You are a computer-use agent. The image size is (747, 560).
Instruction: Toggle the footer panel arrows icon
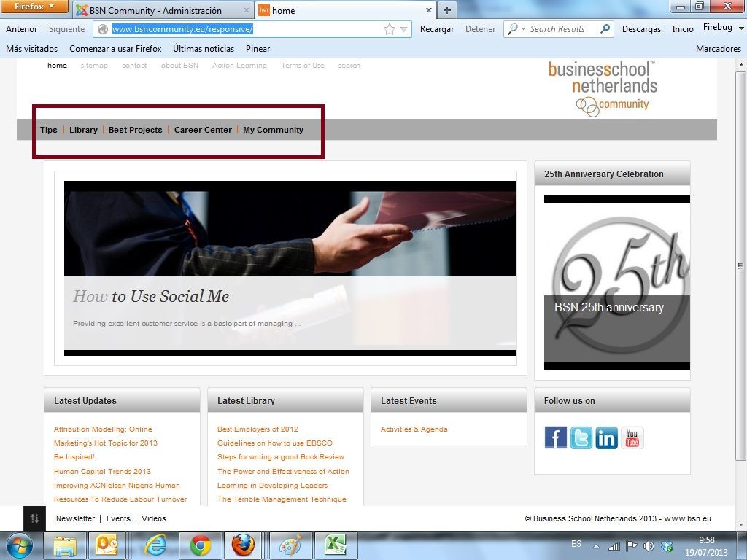click(x=34, y=518)
